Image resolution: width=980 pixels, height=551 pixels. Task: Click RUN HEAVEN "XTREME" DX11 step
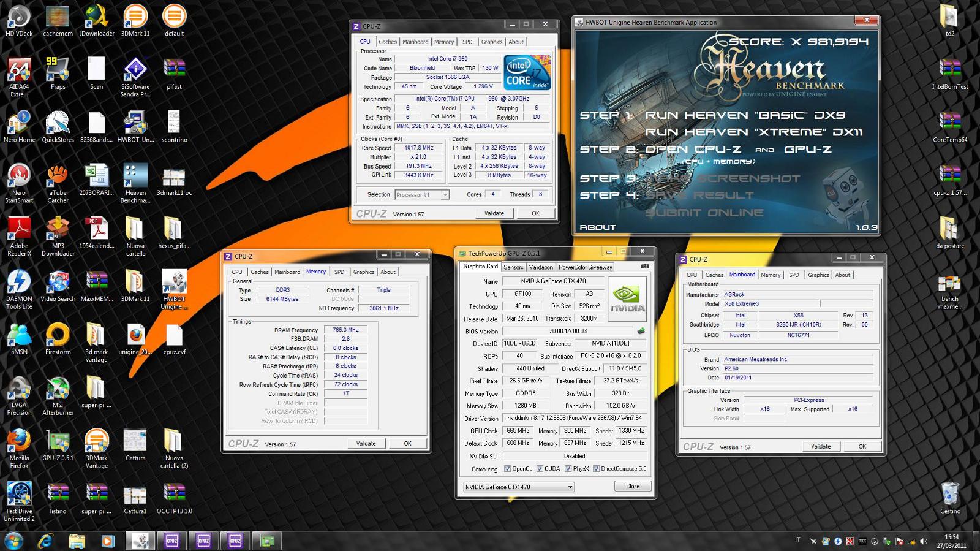754,132
